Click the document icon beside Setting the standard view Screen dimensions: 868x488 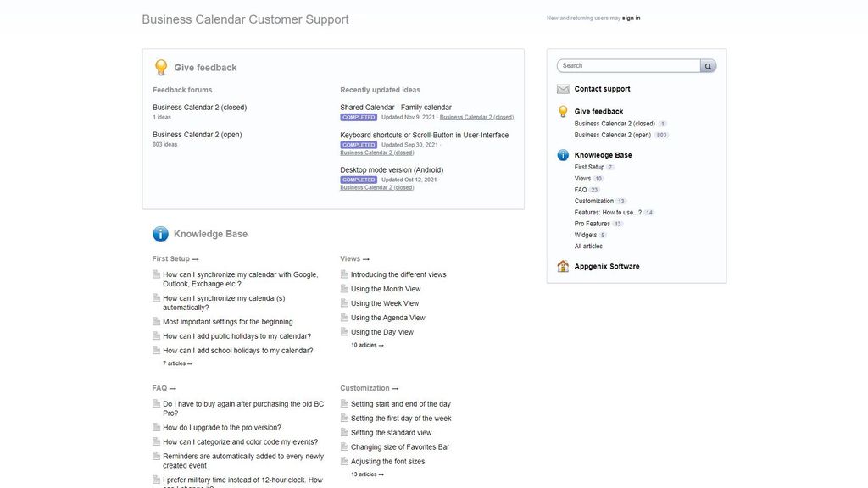[x=344, y=433]
